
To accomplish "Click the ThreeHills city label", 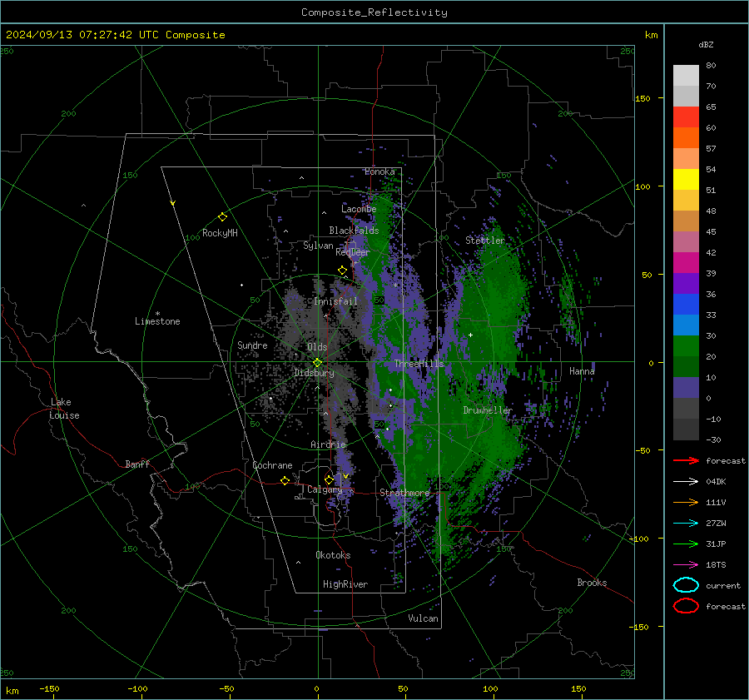I will pyautogui.click(x=419, y=364).
